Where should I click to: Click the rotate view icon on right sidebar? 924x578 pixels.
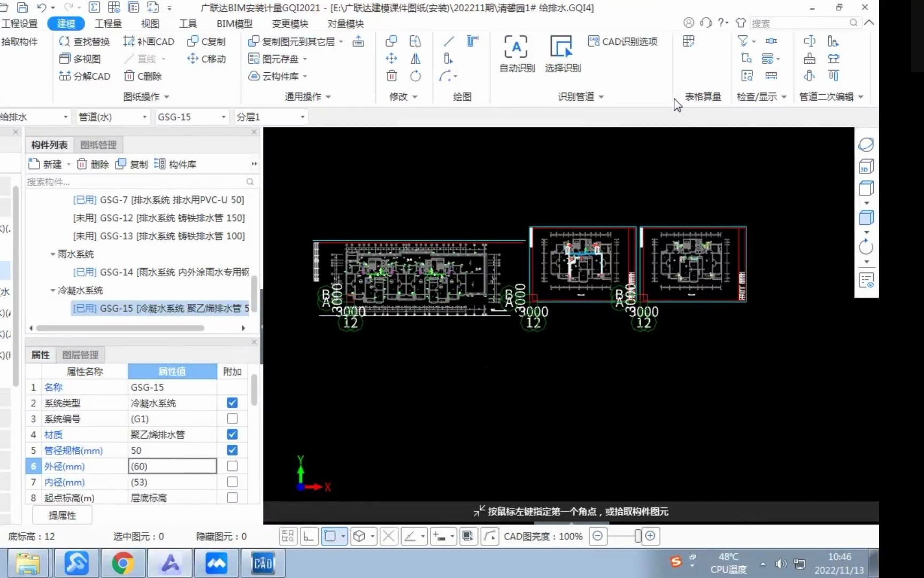[866, 247]
